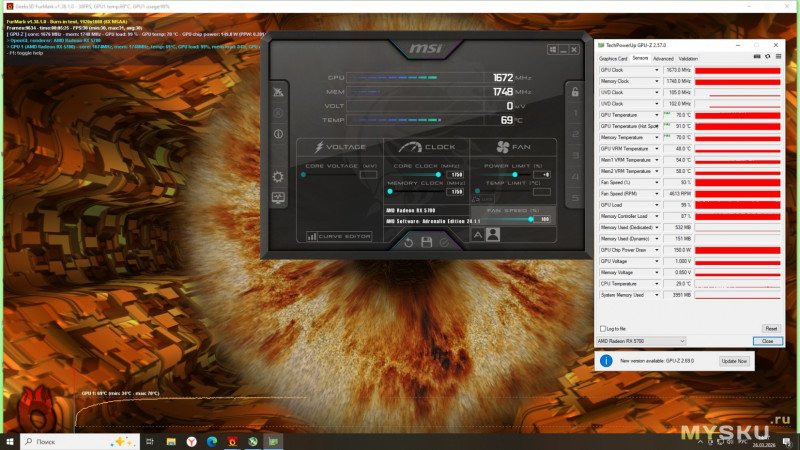The height and width of the screenshot is (450, 800).
Task: Toggle automatic fan speed 'A' button
Action: click(x=477, y=235)
